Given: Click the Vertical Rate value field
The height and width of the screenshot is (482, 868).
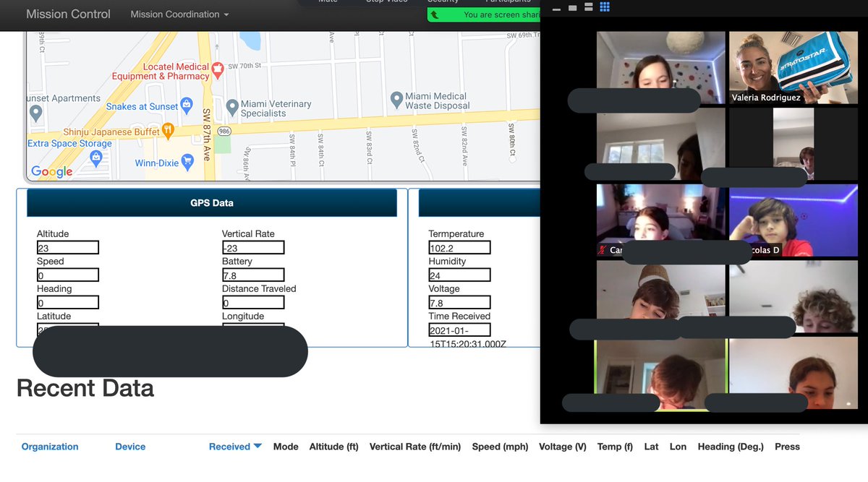Looking at the screenshot, I should click(x=253, y=248).
